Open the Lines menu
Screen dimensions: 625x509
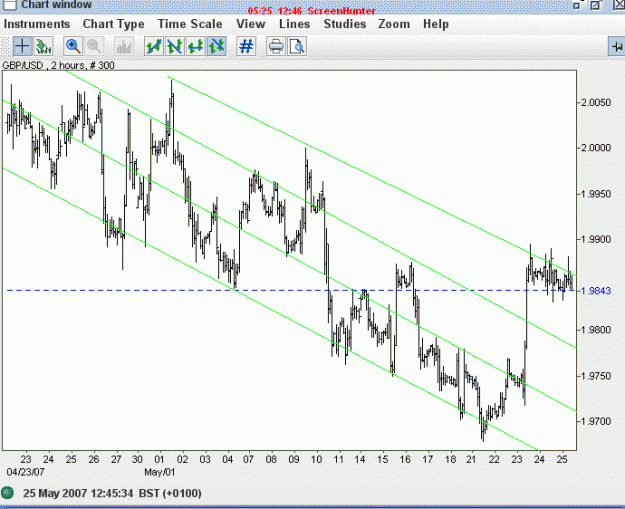tap(295, 24)
